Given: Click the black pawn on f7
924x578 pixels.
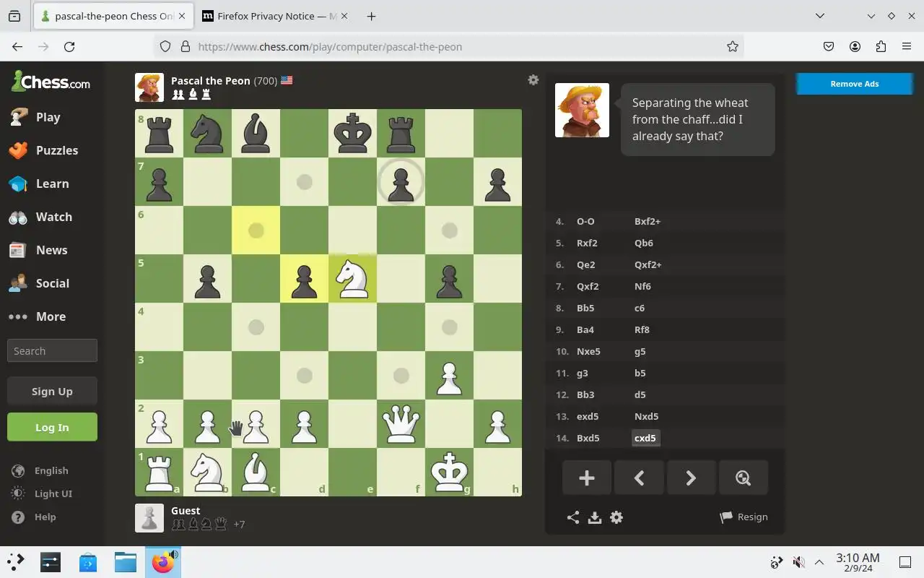Looking at the screenshot, I should (401, 181).
